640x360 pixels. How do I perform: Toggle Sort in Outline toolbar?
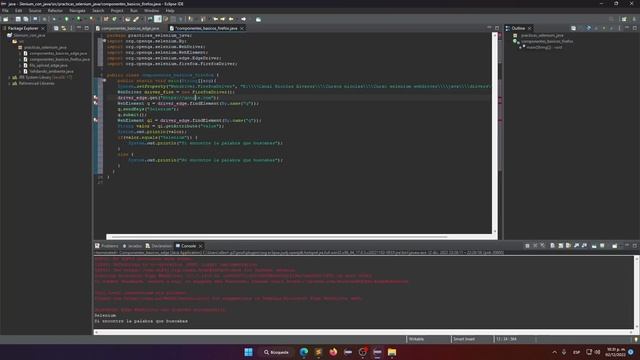click(x=581, y=28)
